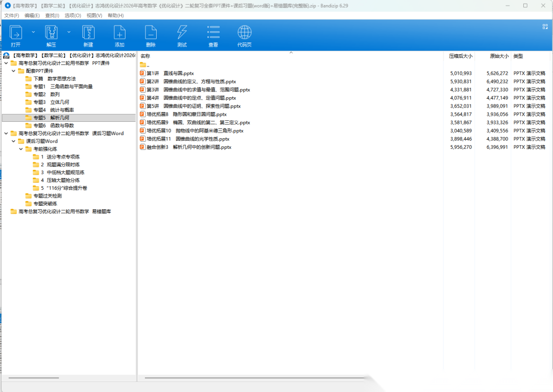Click the 解压 (Extract) toolbar icon

pos(51,33)
